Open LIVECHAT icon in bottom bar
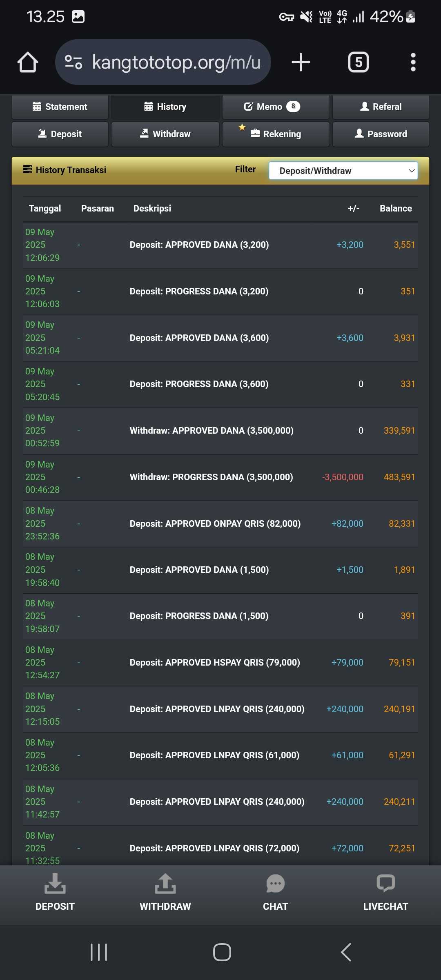 (x=385, y=883)
